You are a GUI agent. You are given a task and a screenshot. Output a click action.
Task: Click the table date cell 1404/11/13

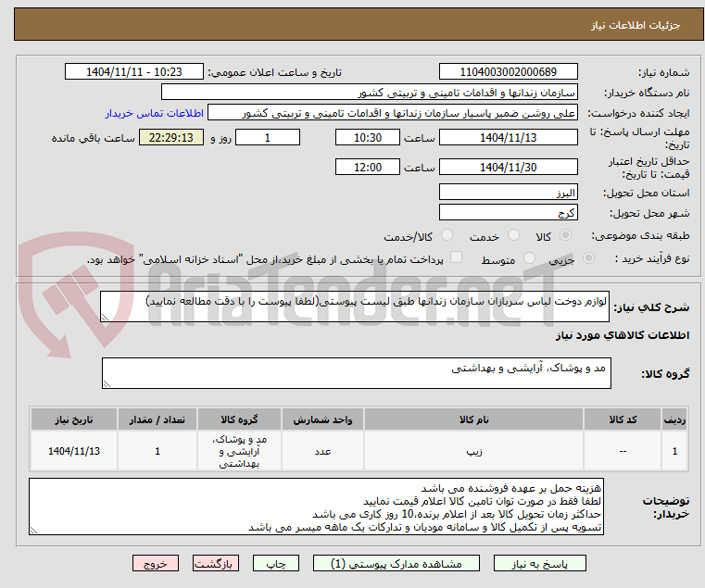[74, 451]
